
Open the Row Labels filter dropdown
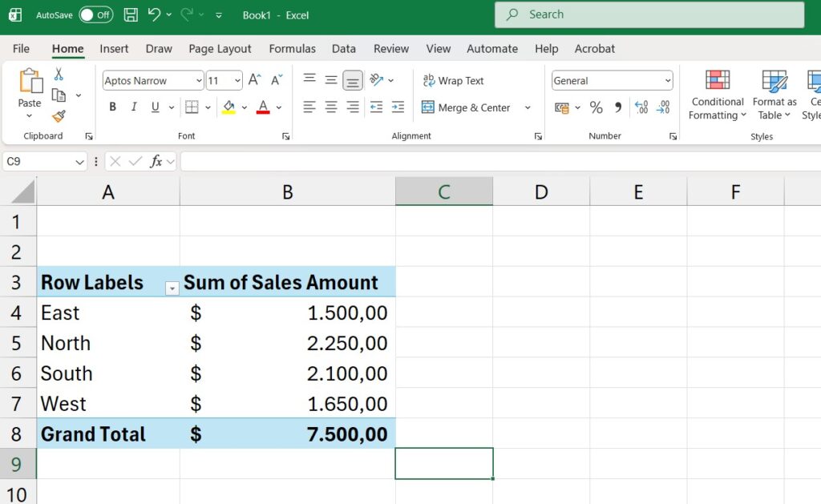[172, 287]
